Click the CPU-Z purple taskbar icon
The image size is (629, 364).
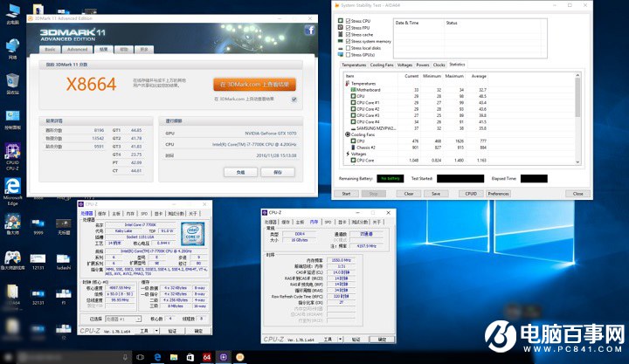click(x=224, y=357)
